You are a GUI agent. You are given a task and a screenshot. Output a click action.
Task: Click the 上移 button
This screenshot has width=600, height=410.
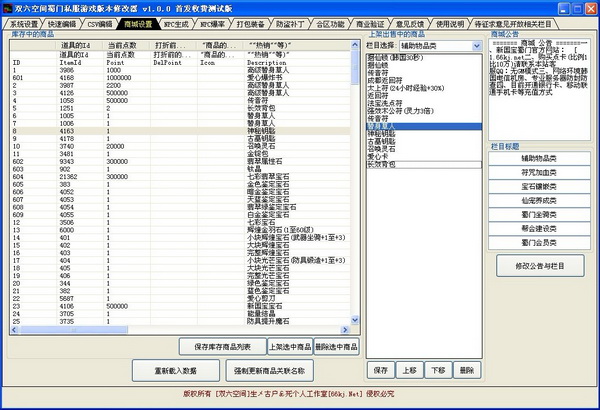(x=408, y=370)
